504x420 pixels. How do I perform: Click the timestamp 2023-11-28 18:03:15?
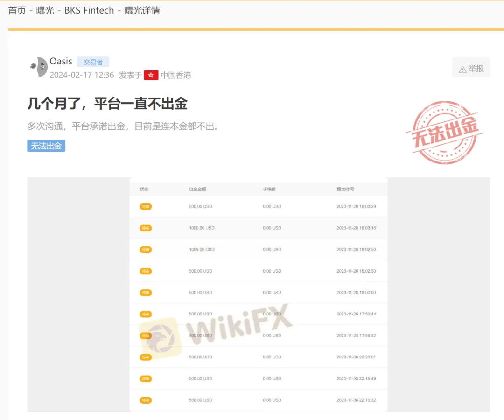point(356,228)
